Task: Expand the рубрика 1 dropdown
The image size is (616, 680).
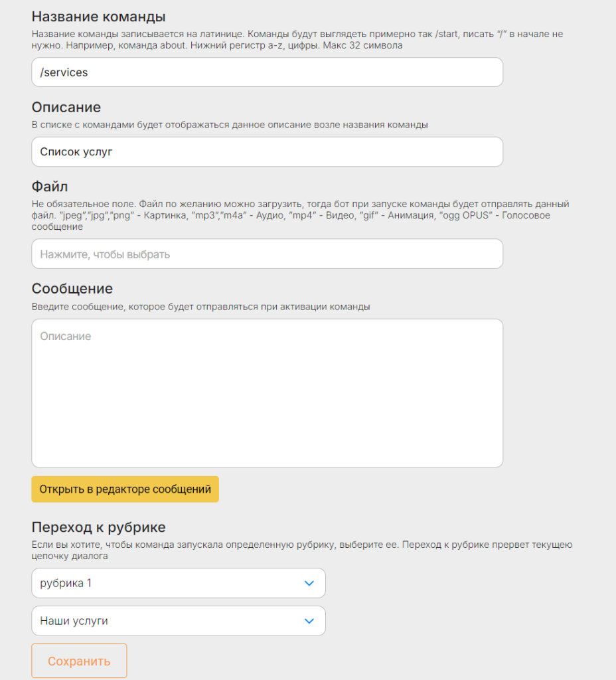Action: (179, 583)
